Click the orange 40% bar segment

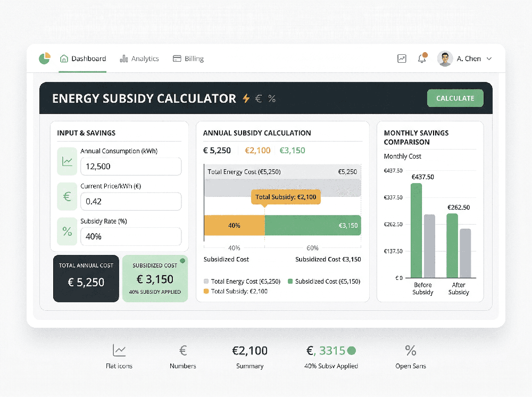[235, 225]
